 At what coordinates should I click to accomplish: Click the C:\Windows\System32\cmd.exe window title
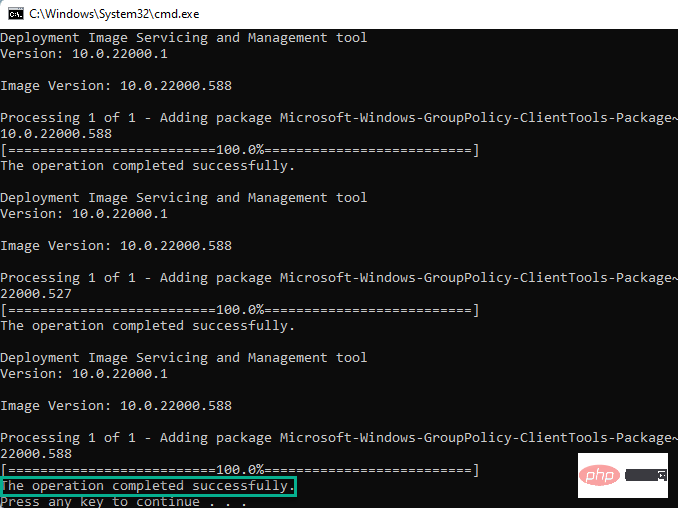pos(114,14)
